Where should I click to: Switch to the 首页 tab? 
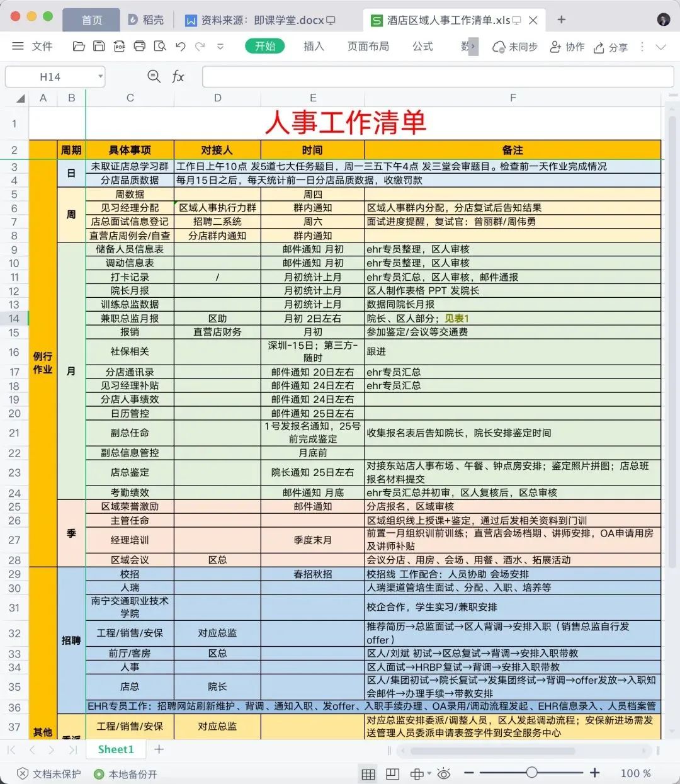(92, 20)
